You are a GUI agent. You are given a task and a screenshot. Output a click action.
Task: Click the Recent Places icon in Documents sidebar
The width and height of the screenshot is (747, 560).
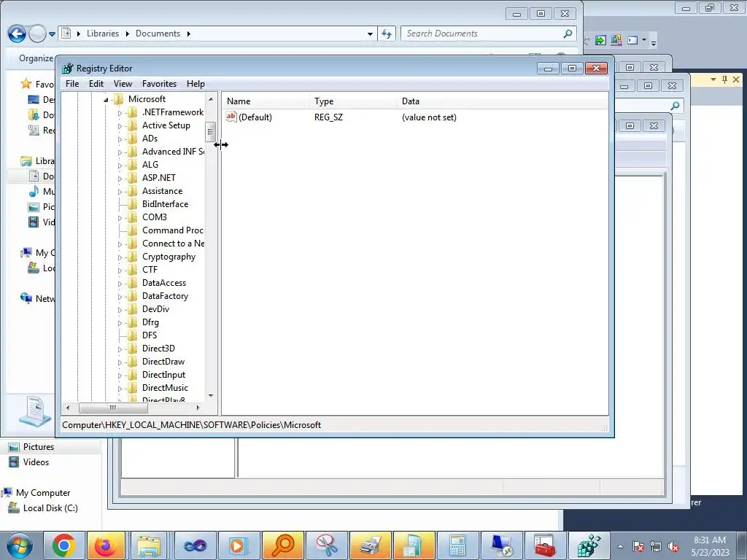click(34, 130)
